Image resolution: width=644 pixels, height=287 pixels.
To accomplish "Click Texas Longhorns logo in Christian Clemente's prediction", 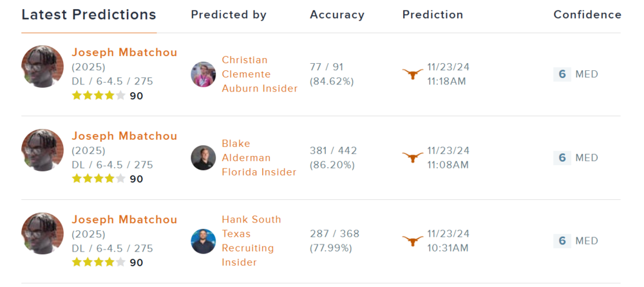I will pos(413,74).
